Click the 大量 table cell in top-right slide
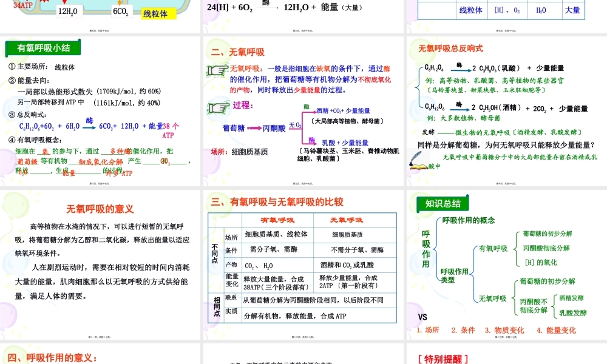The image size is (607, 364). click(x=572, y=10)
